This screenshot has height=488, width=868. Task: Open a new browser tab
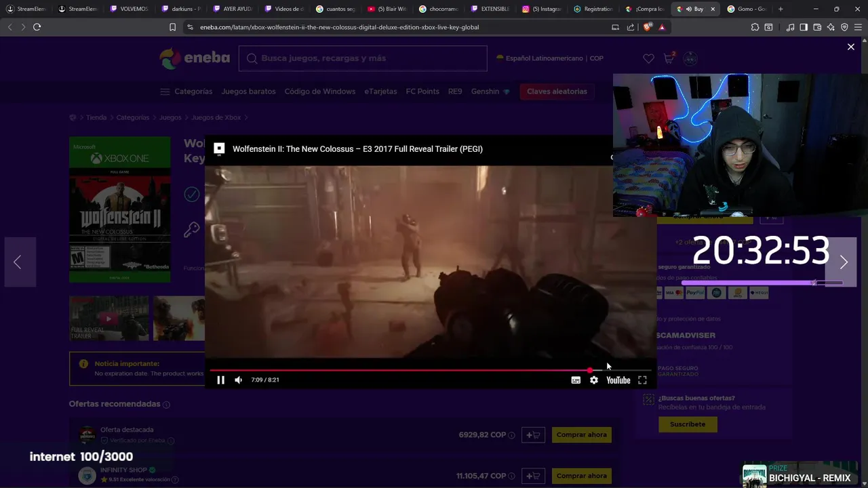pos(781,9)
